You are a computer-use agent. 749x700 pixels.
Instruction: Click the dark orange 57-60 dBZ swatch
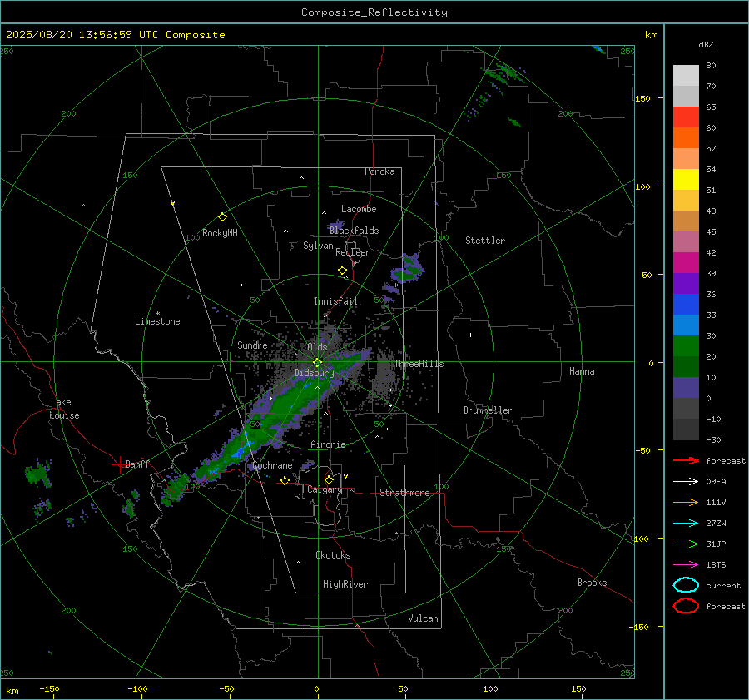pyautogui.click(x=686, y=138)
